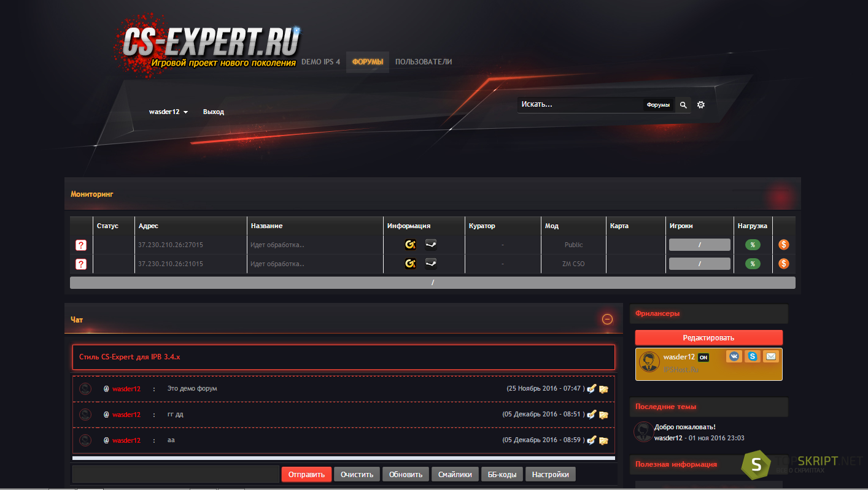The width and height of the screenshot is (868, 490).
Task: Click the email envelope icon for wasder12
Action: [x=770, y=356]
